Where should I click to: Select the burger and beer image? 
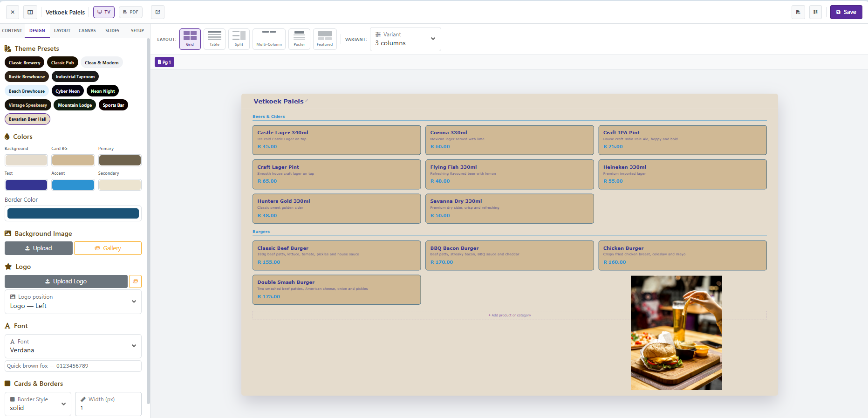pos(677,333)
